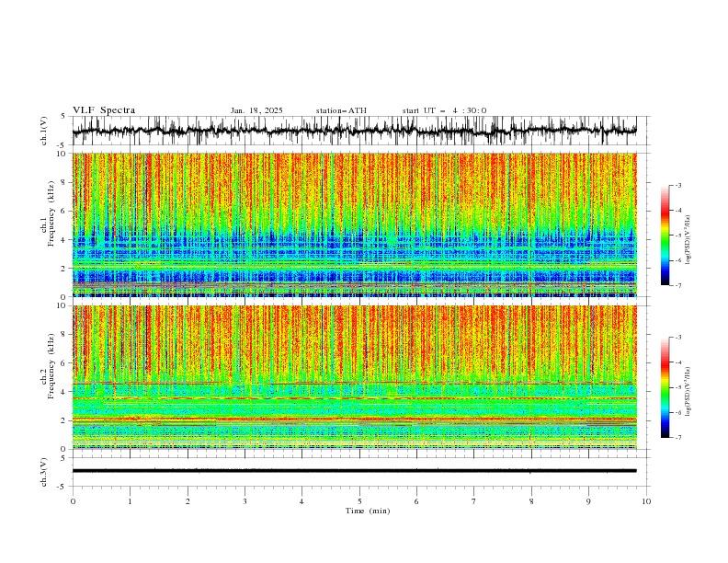Screen dimensions: 728x563
Task: Click the time axis tick label "7"
Action: click(x=474, y=501)
